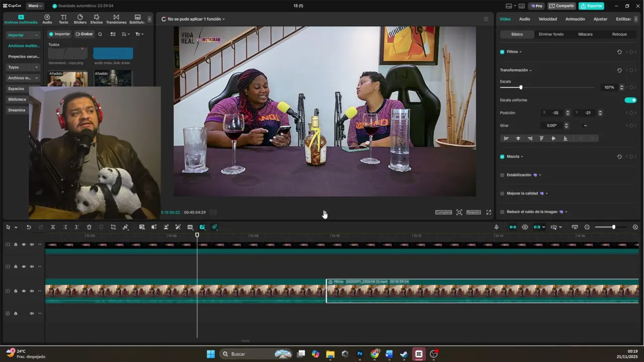The height and width of the screenshot is (362, 644).
Task: Open the Texto panel
Action: [63, 19]
